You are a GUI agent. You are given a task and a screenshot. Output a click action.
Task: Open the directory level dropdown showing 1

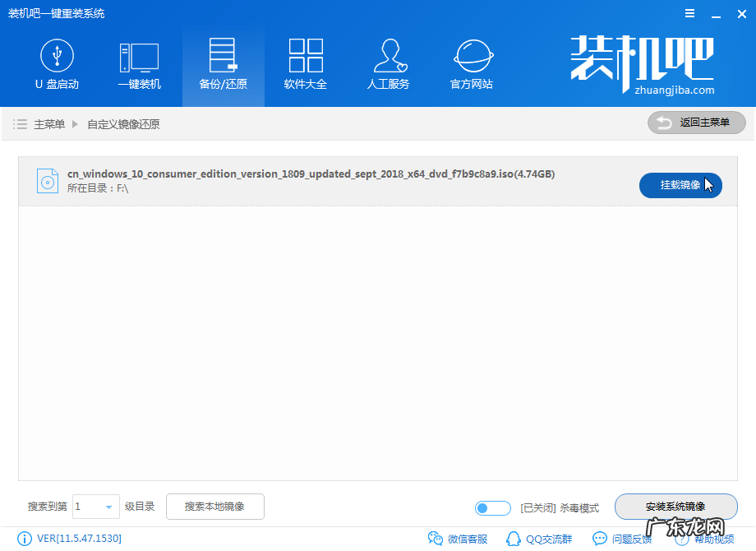95,507
